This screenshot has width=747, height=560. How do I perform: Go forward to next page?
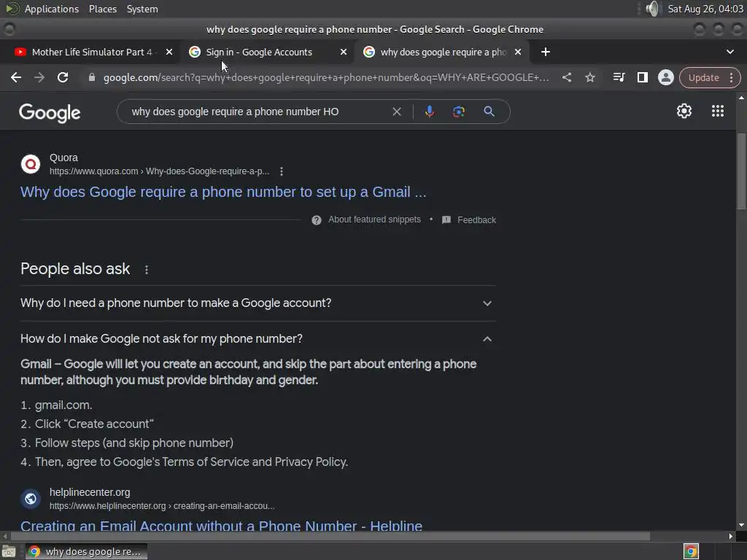pos(39,77)
